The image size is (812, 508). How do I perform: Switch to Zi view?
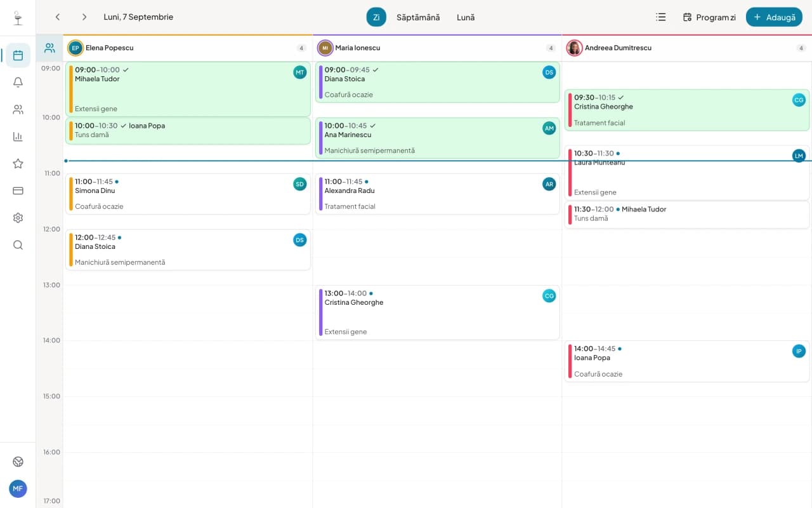click(x=376, y=17)
